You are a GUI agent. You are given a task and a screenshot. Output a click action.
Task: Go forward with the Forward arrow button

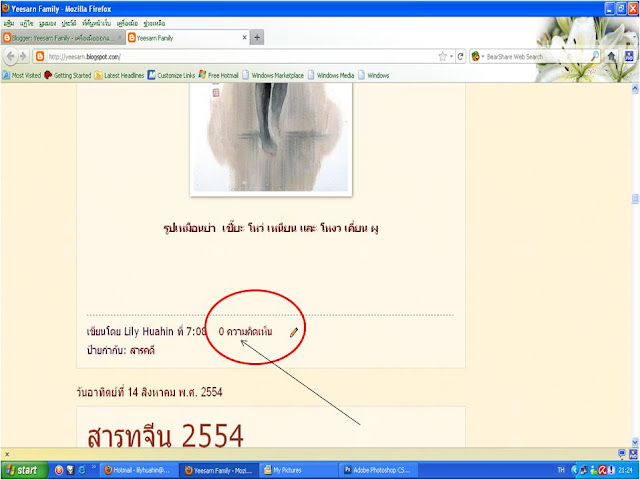23,56
